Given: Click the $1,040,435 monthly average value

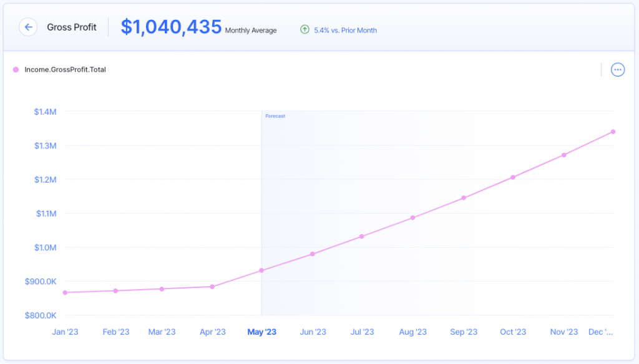Looking at the screenshot, I should point(171,27).
